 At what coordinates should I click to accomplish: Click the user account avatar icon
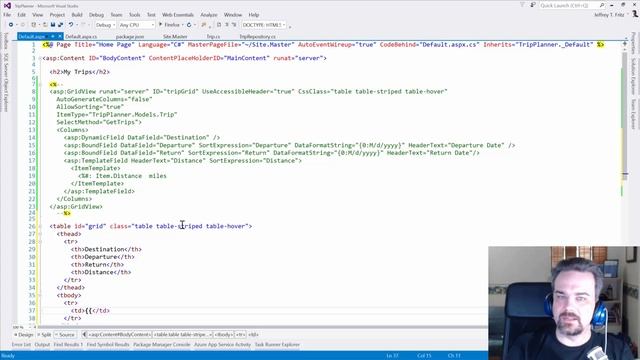pos(635,14)
